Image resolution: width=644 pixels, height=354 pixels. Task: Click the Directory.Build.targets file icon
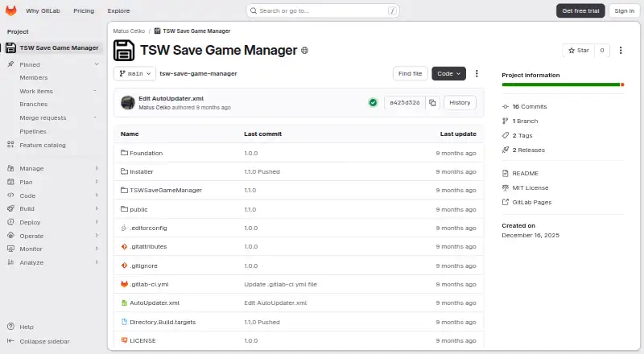(x=124, y=322)
